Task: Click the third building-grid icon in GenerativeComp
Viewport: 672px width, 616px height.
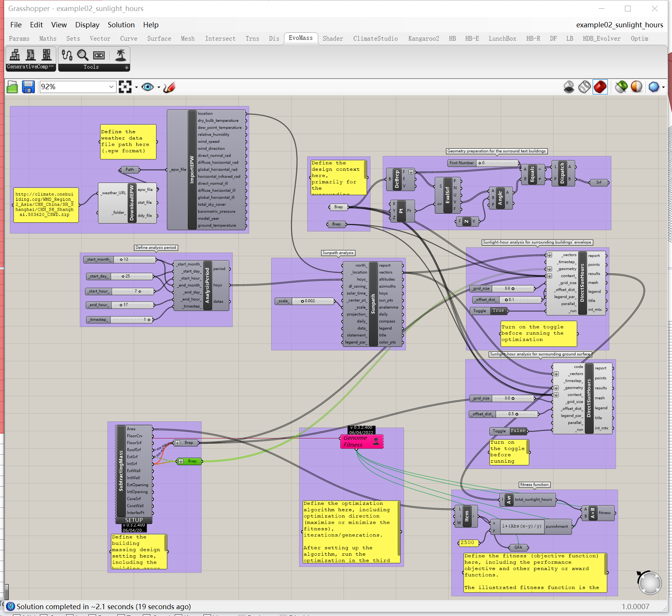Action: (x=47, y=55)
